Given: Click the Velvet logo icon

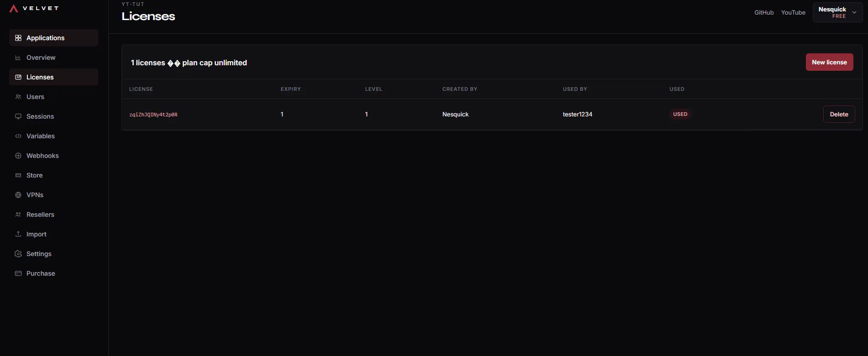Looking at the screenshot, I should click(x=14, y=8).
